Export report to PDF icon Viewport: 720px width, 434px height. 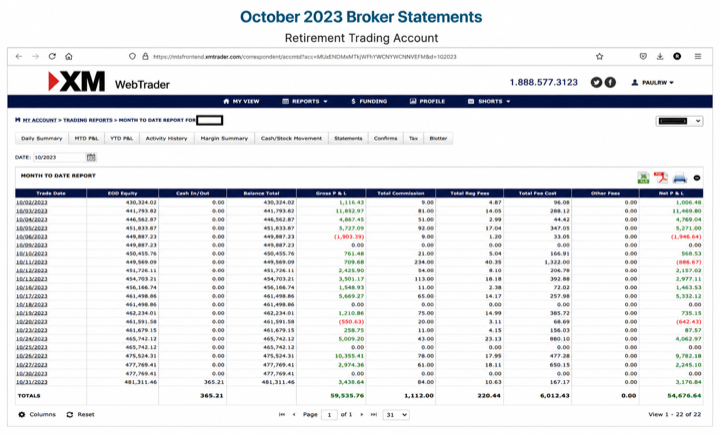pos(661,178)
